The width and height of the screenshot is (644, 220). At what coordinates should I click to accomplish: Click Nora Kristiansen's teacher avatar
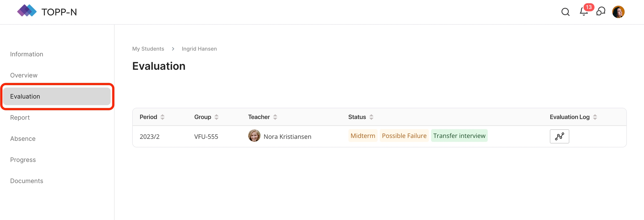click(254, 136)
